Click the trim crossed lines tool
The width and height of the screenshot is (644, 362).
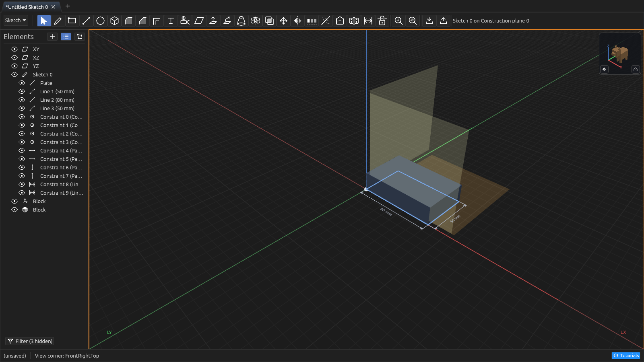[326, 21]
